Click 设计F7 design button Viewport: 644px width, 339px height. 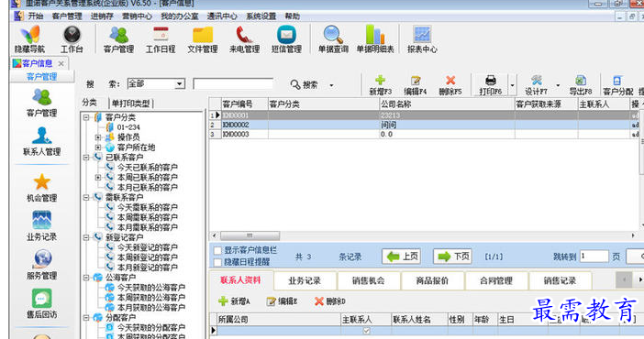536,85
